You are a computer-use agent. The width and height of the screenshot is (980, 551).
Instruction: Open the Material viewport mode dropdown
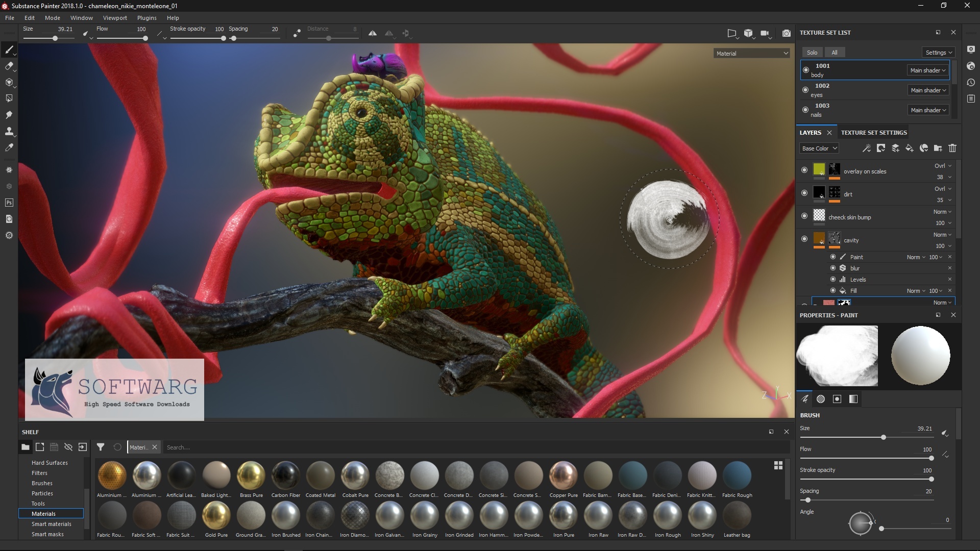[751, 53]
